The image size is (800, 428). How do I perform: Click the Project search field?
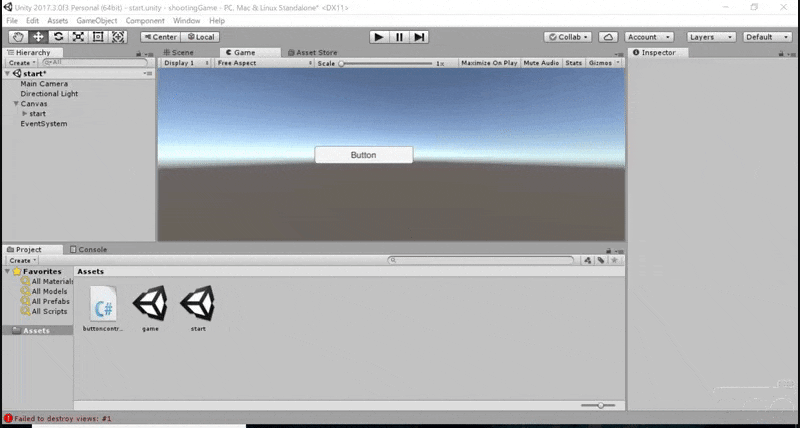481,260
